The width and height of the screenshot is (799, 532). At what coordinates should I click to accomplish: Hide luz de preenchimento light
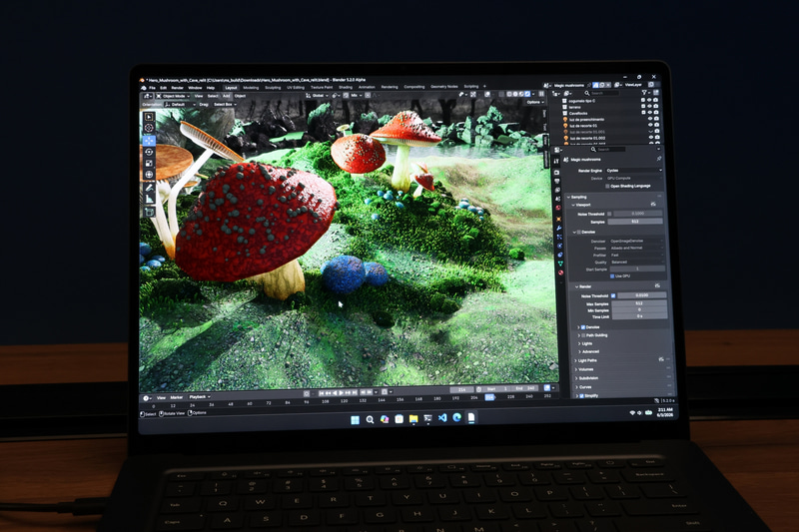click(x=650, y=119)
